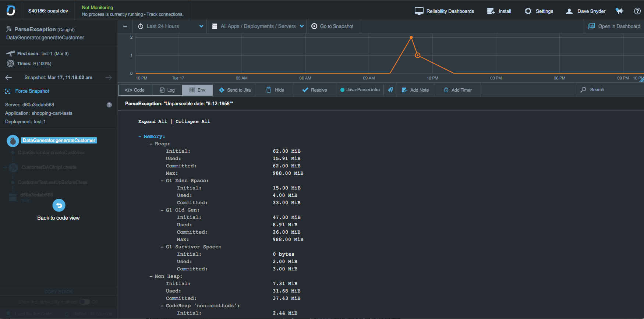Collapse the Memory section

click(x=140, y=137)
